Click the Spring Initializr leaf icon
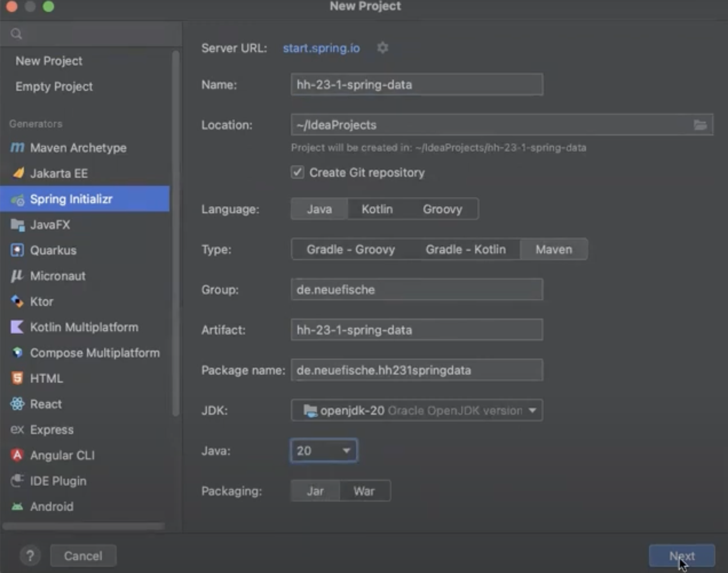 coord(18,200)
